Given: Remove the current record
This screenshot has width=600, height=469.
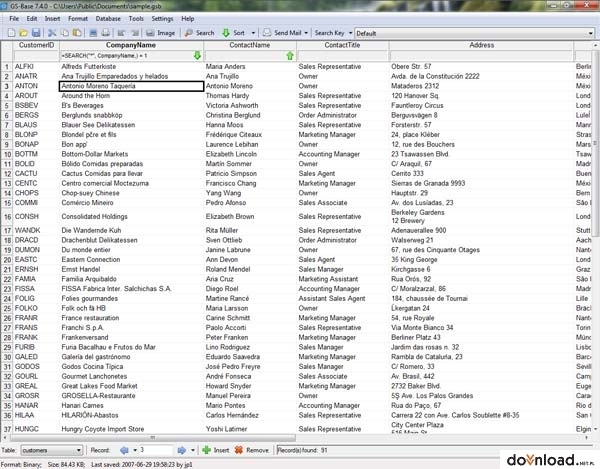Looking at the screenshot, I should point(252,450).
